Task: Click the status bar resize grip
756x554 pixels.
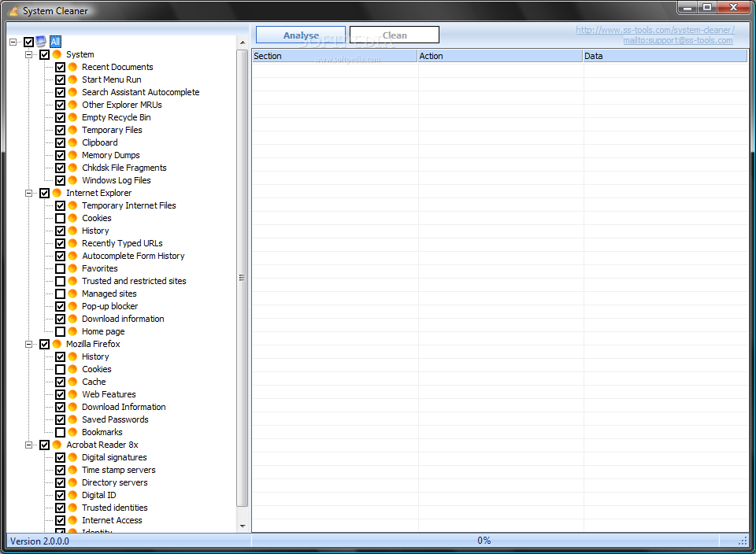Action: tap(743, 541)
